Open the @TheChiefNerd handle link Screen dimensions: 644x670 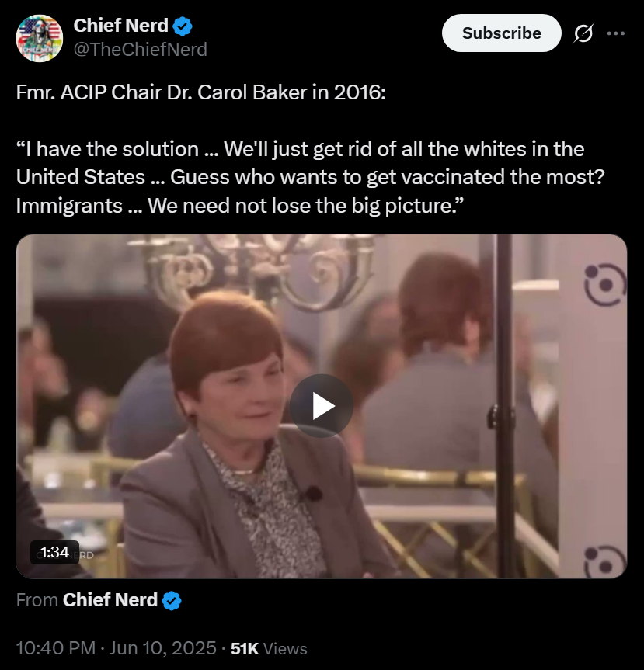(x=141, y=50)
